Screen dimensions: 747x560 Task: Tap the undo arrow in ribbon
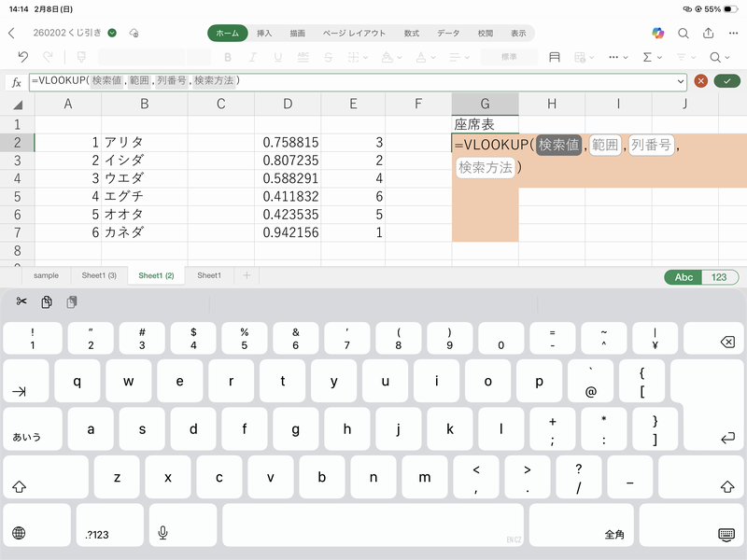pyautogui.click(x=23, y=57)
